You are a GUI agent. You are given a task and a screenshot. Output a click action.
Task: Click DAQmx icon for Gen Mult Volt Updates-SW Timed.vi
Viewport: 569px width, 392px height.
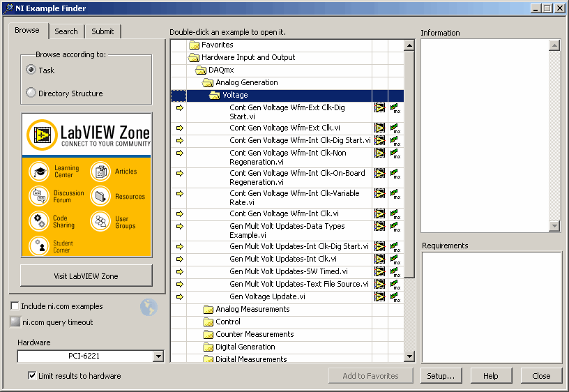tap(395, 272)
